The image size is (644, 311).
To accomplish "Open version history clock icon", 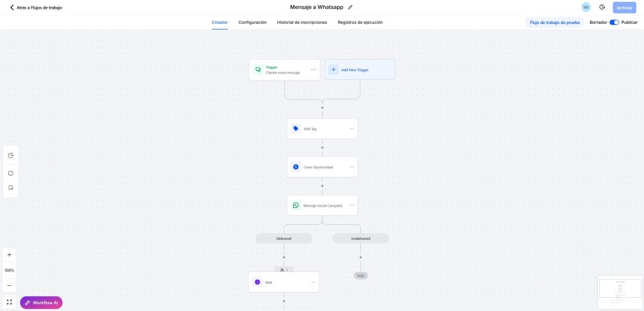I will (x=602, y=8).
